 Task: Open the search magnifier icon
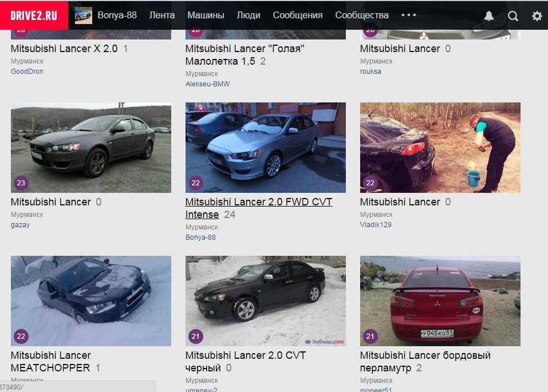[512, 15]
